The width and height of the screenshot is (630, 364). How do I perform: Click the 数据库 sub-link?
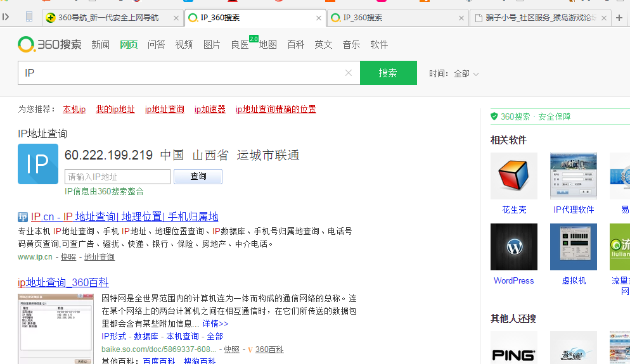point(146,337)
